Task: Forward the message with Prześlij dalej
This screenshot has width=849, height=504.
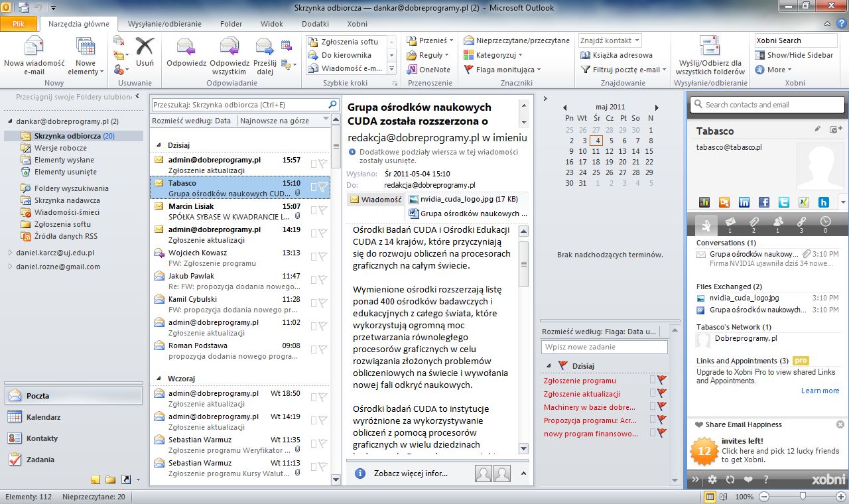Action: [265, 56]
